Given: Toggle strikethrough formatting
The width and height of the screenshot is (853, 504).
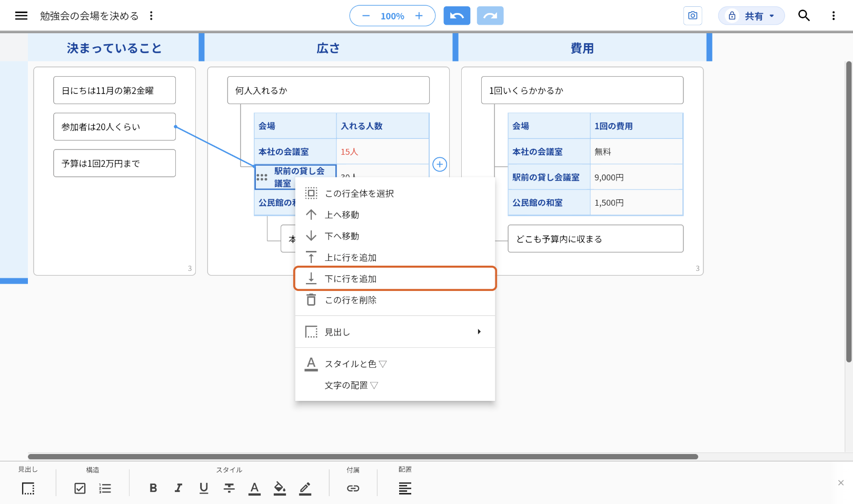Looking at the screenshot, I should [x=229, y=488].
